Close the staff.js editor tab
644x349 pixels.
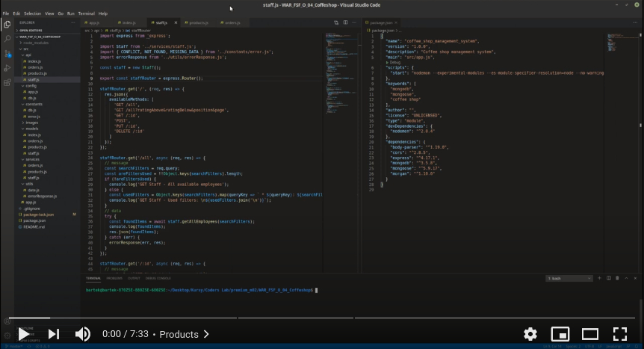click(x=176, y=22)
